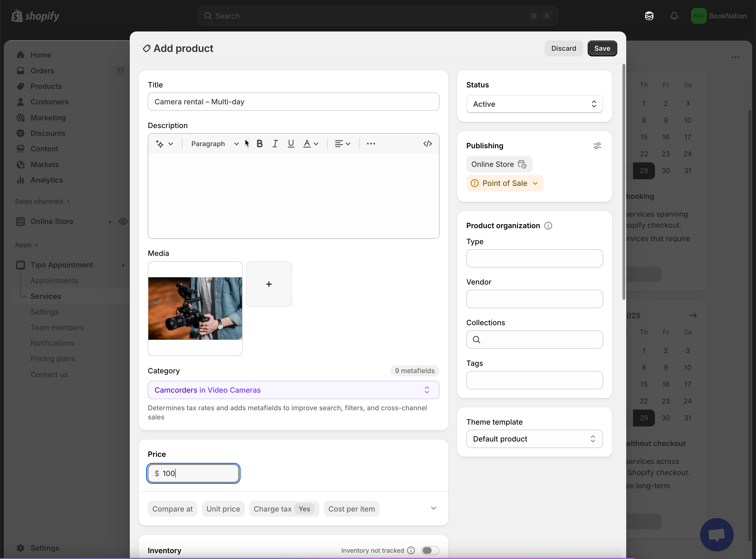Click the Bold formatting icon
The height and width of the screenshot is (559, 756).
pos(260,144)
